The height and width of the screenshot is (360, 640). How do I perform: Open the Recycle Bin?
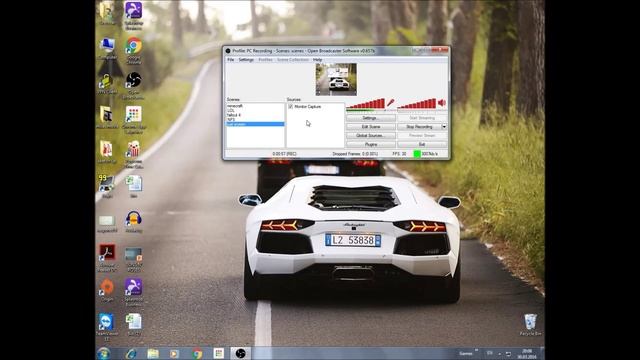[x=530, y=324]
